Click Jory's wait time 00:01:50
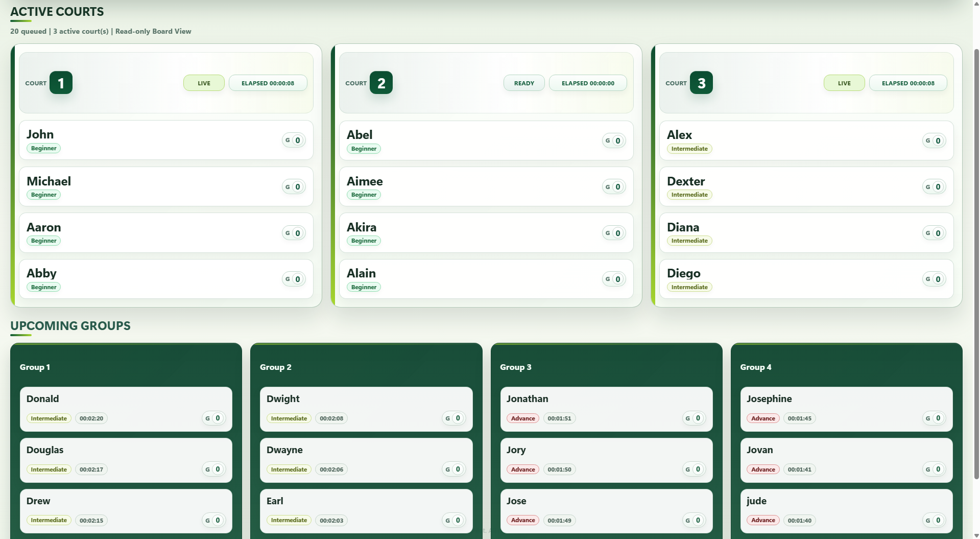The width and height of the screenshot is (980, 539). pyautogui.click(x=559, y=470)
